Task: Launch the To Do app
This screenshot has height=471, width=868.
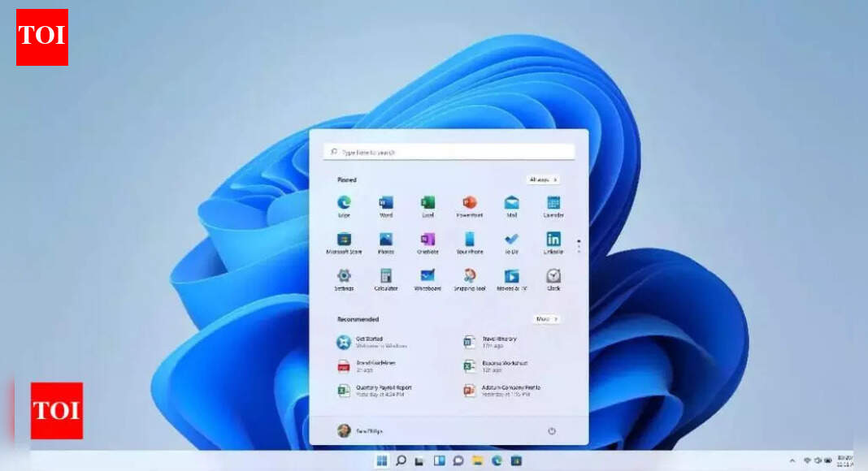Action: (511, 243)
